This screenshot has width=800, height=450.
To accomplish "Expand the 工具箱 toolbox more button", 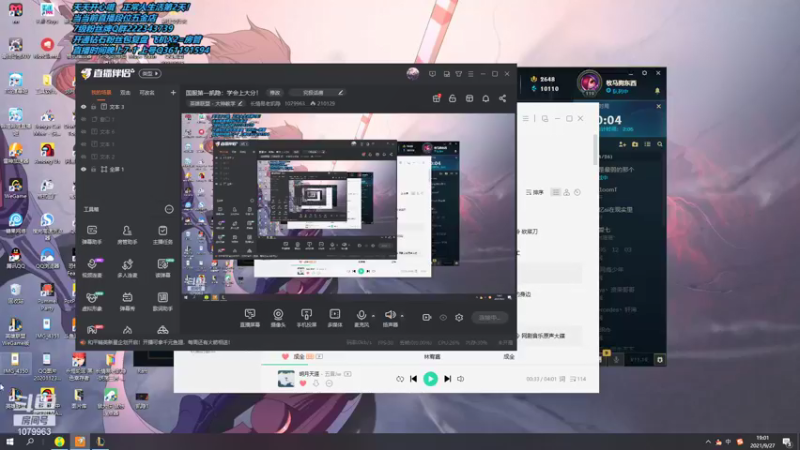I will click(x=169, y=209).
